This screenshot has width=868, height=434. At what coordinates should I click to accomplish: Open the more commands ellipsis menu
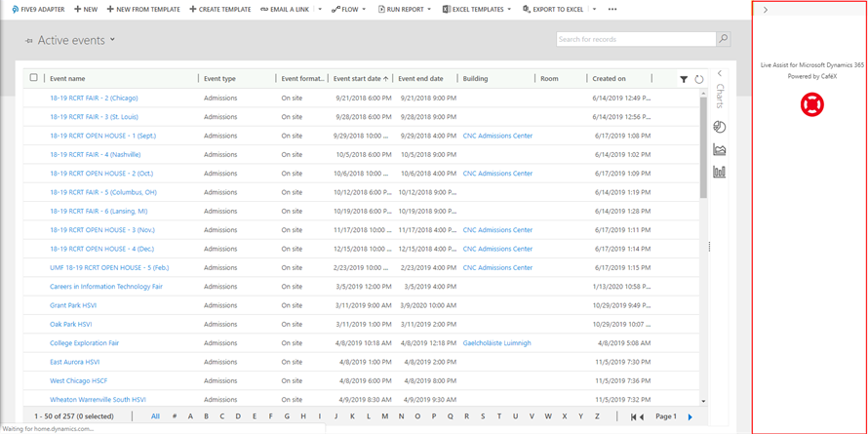(x=612, y=9)
